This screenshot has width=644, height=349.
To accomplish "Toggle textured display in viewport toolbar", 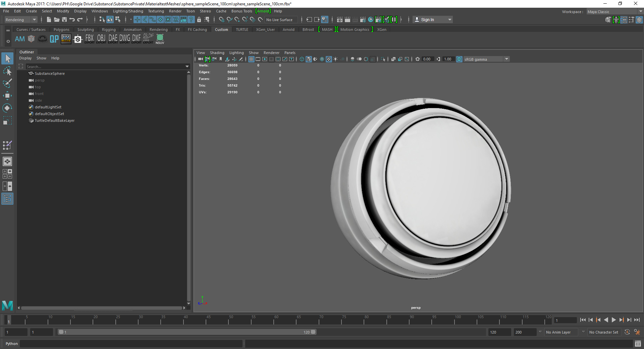I will [329, 59].
